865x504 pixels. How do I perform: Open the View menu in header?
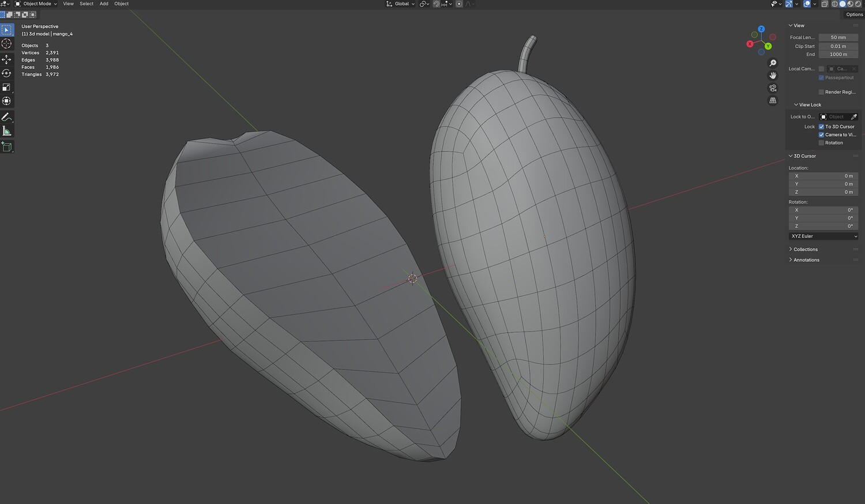click(x=68, y=4)
